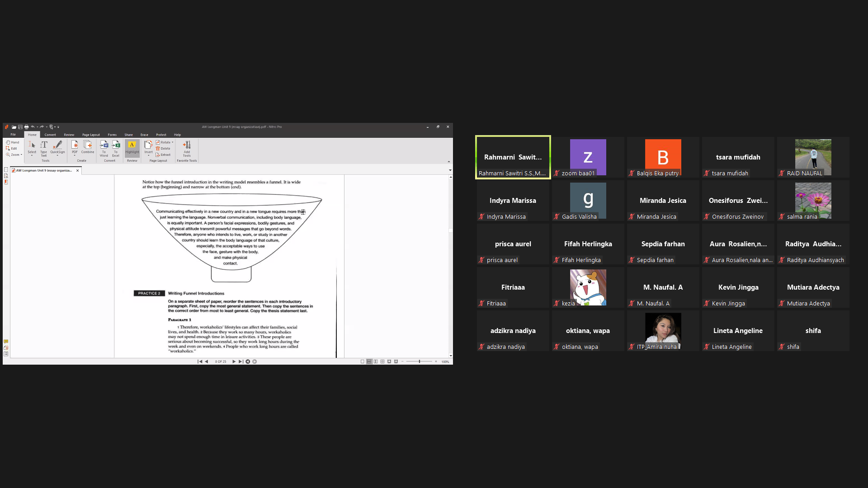Click the page number field 8 OF 25
The image size is (868, 488).
(221, 361)
